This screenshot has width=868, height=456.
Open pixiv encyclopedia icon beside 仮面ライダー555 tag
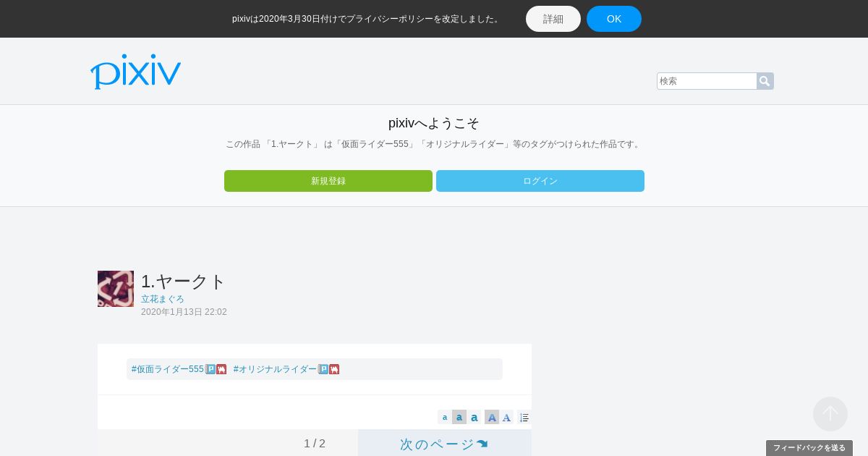[210, 369]
